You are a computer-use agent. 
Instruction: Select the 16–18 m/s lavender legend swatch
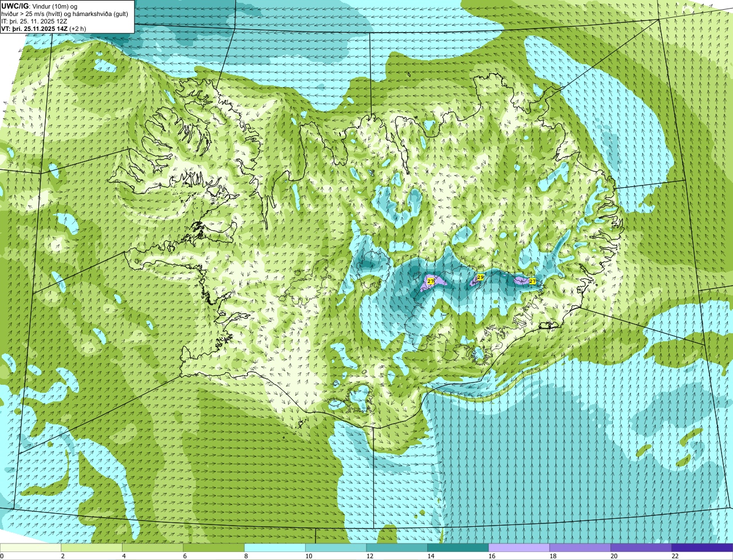coord(519,547)
